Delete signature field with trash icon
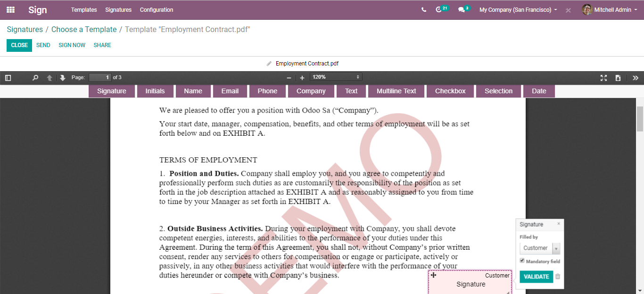Viewport: 644px width, 294px height. coord(558,277)
